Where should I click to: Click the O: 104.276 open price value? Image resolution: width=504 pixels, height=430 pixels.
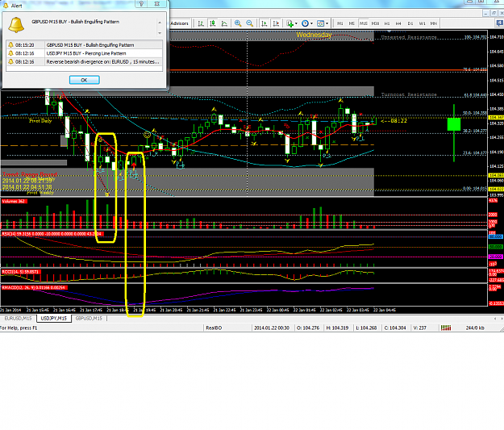pos(308,328)
